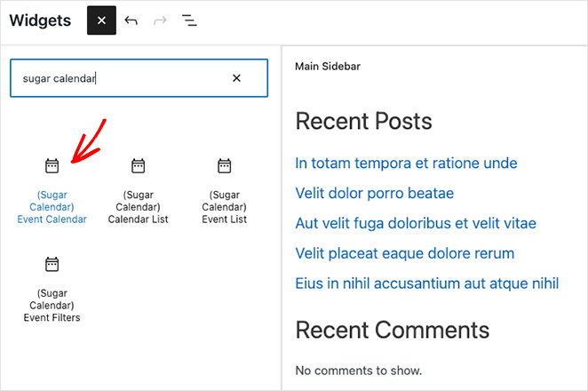
Task: Open post 'Aut velit fuga doloribus et velit vitae'
Action: coord(416,223)
